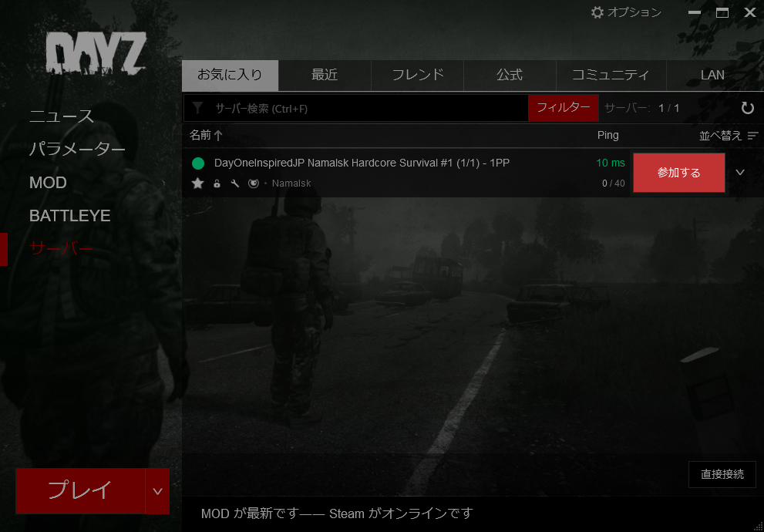Focus the サーバー検索 search field
Screen dimensions: 764x532
(x=355, y=108)
